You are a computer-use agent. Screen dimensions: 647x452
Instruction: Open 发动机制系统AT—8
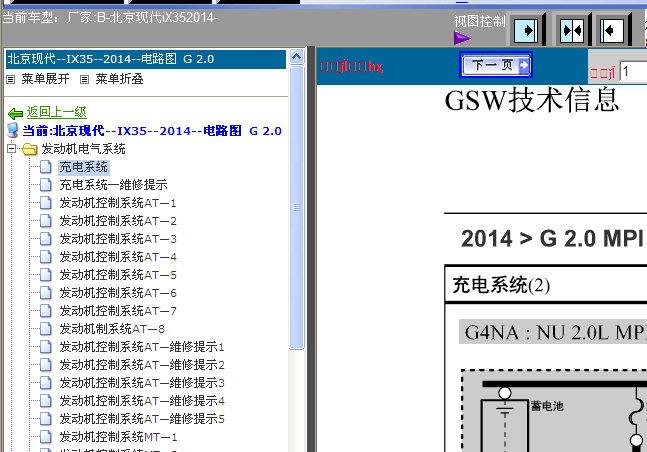pyautogui.click(x=112, y=329)
